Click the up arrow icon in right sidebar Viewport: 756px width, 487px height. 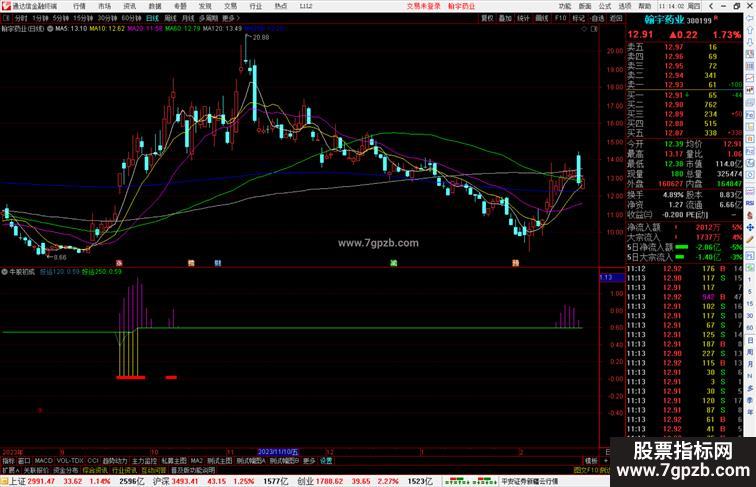pyautogui.click(x=750, y=30)
